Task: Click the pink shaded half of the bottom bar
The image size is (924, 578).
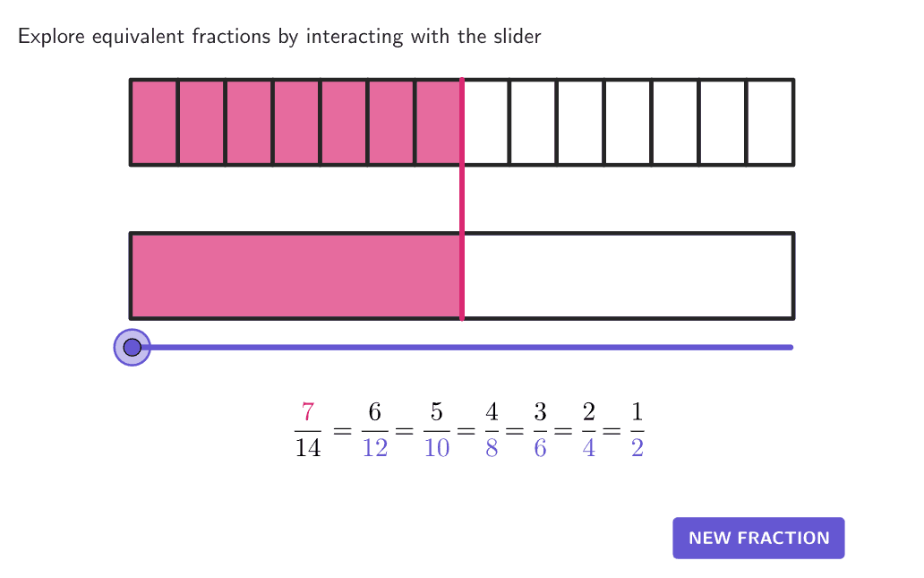Action: [295, 276]
